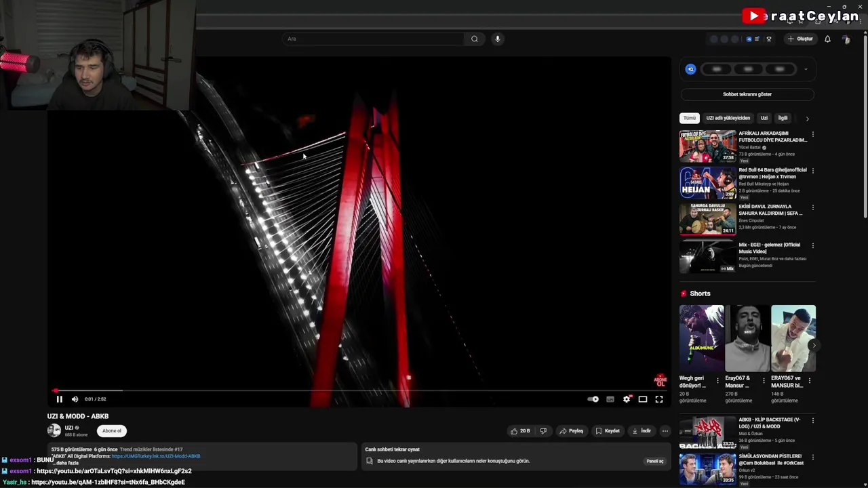The width and height of the screenshot is (868, 488).
Task: Open options for AFRİKALI ARKADAŞIMI video
Action: 813,134
